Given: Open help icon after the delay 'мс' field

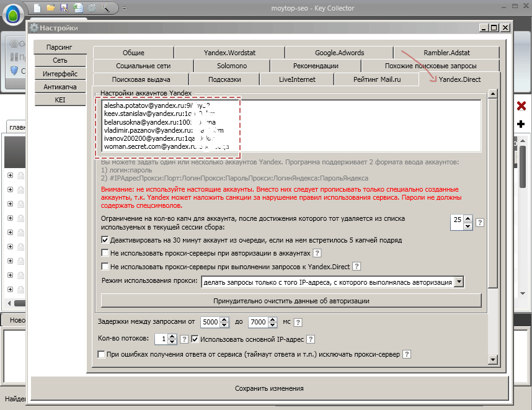Looking at the screenshot, I should (298, 322).
